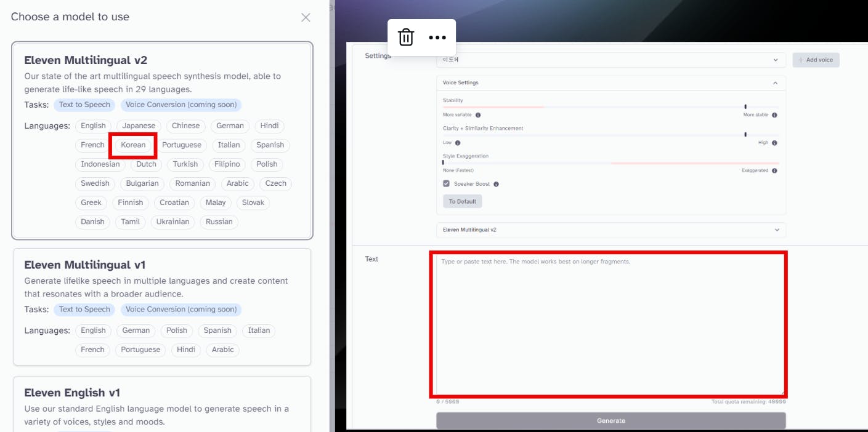Click the Greek language chip

[91, 202]
